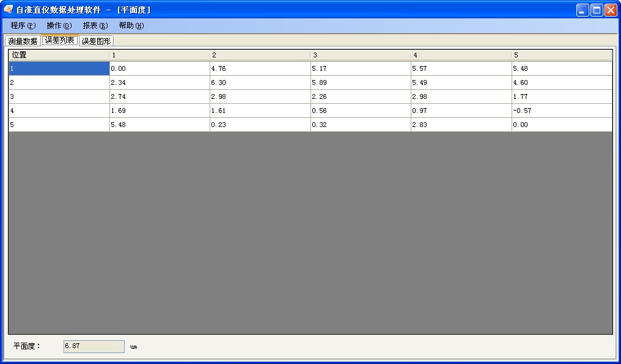Click column header 3 in the table
This screenshot has width=621, height=364.
pyautogui.click(x=361, y=56)
